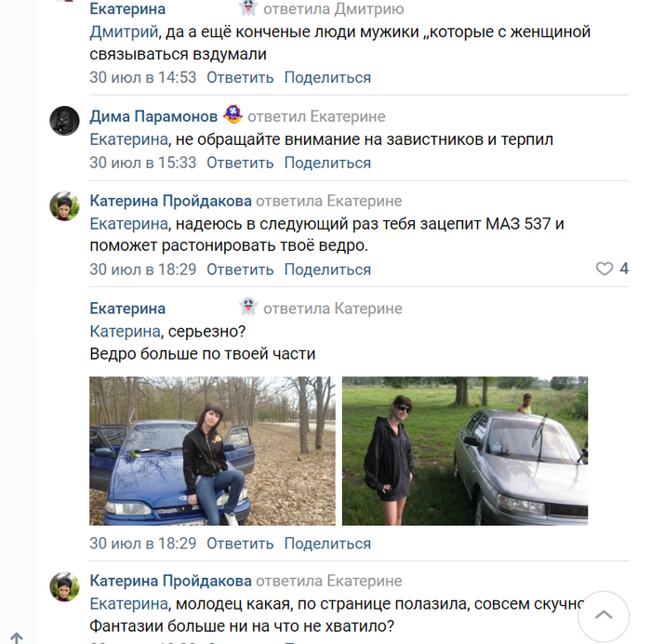Open the blue car photo attachment

(x=212, y=451)
